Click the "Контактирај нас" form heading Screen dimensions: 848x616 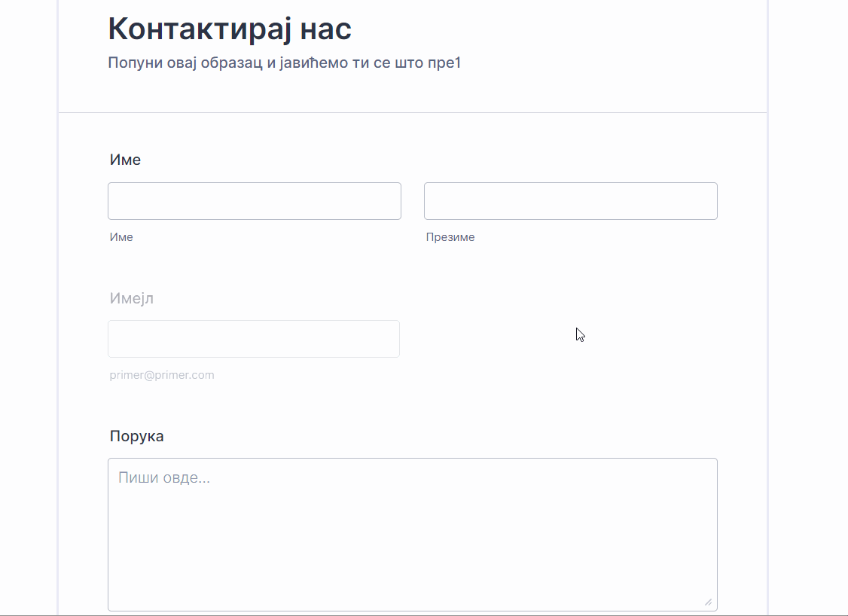(x=230, y=29)
